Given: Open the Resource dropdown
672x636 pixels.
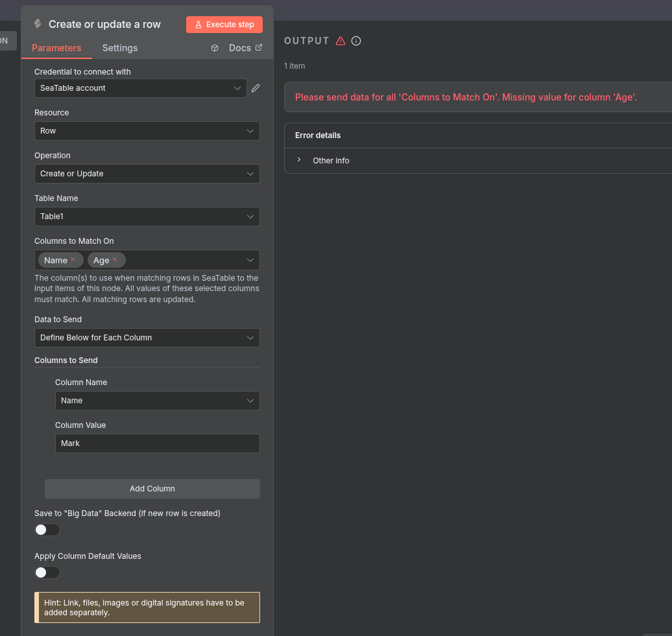Looking at the screenshot, I should [x=147, y=131].
